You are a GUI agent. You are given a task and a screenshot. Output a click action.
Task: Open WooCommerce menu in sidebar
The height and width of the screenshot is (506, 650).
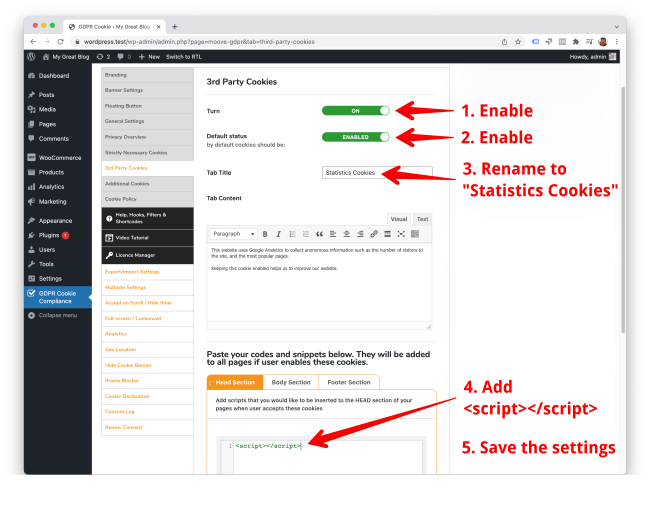[x=58, y=158]
